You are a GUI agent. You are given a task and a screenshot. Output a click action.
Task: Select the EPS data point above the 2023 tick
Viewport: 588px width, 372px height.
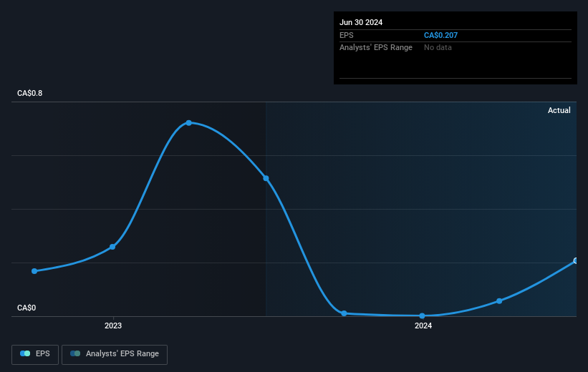(x=112, y=247)
